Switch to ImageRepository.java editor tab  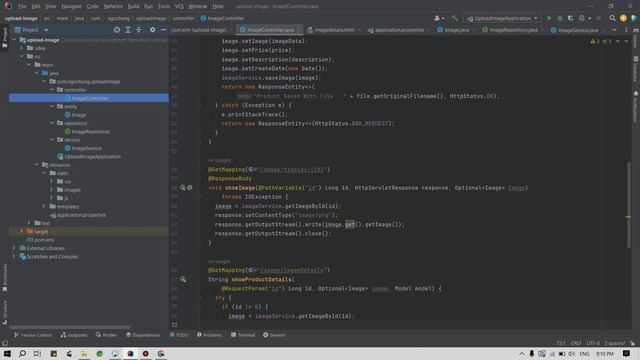click(511, 30)
